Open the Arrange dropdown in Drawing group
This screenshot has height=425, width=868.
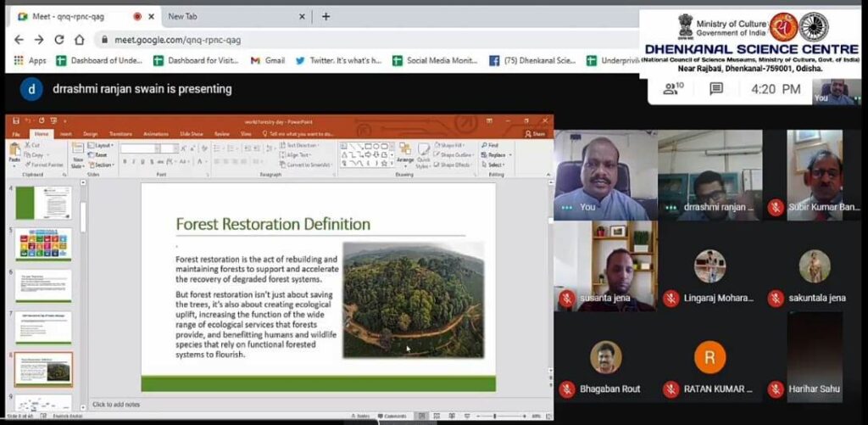point(405,154)
